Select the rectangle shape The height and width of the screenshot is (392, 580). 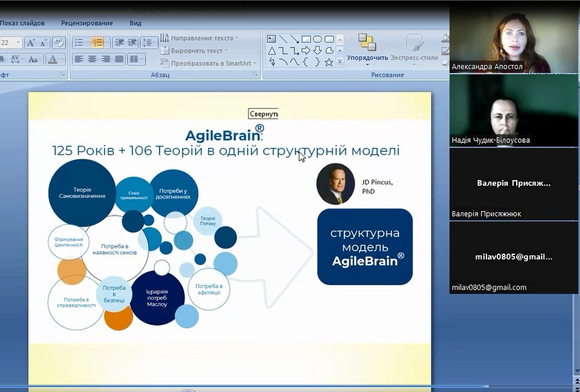click(306, 39)
